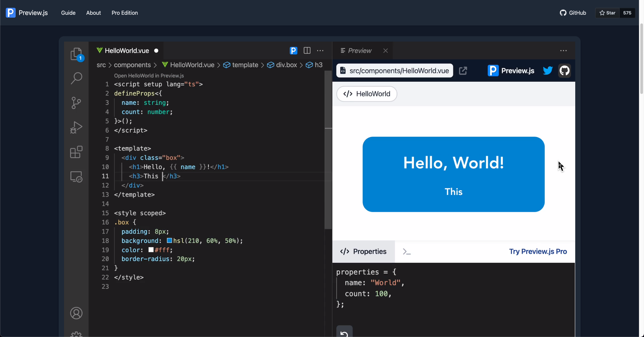Viewport: 644px width, 337px height.
Task: Click the "This" subheading in preview
Action: (453, 192)
